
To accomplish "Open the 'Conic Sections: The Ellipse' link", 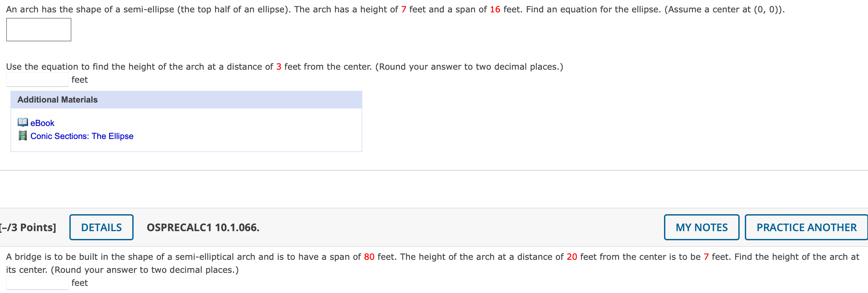I will pyautogui.click(x=81, y=136).
